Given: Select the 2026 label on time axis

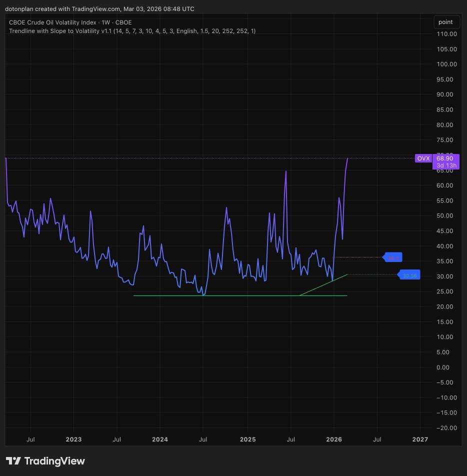Looking at the screenshot, I should pos(333,439).
